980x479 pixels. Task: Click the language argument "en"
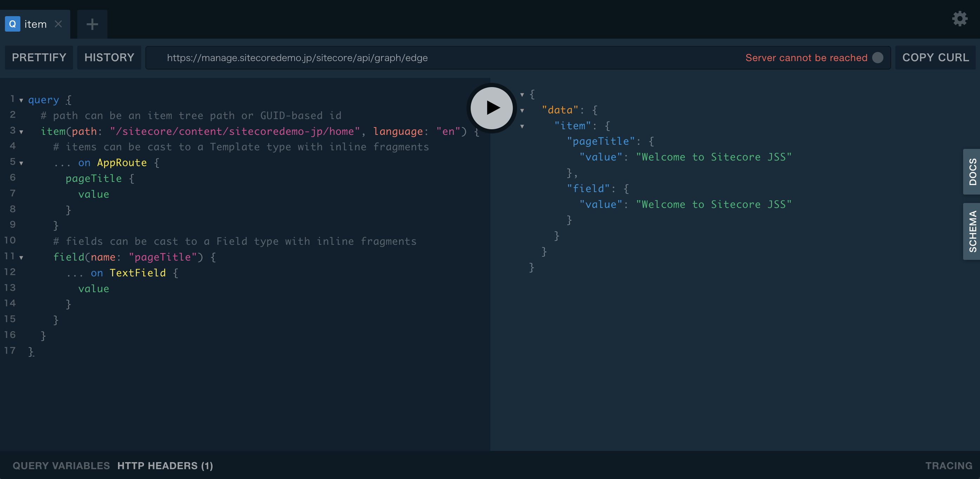[x=448, y=131]
